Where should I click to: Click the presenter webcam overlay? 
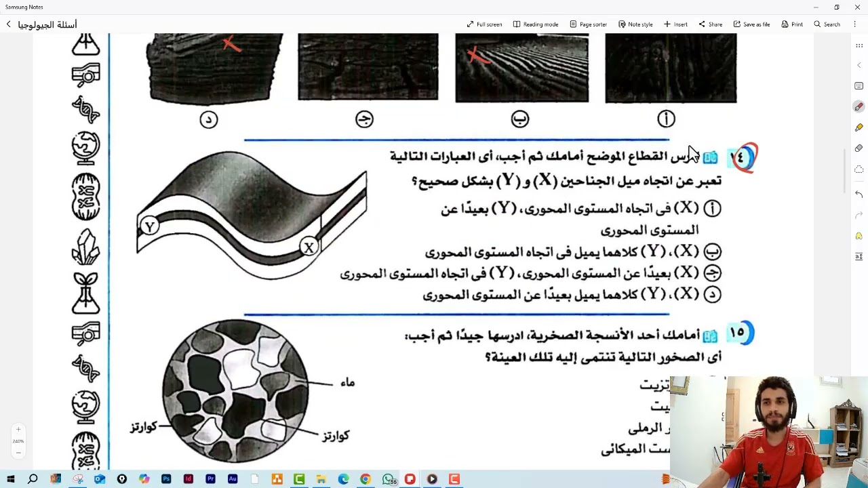click(x=769, y=432)
